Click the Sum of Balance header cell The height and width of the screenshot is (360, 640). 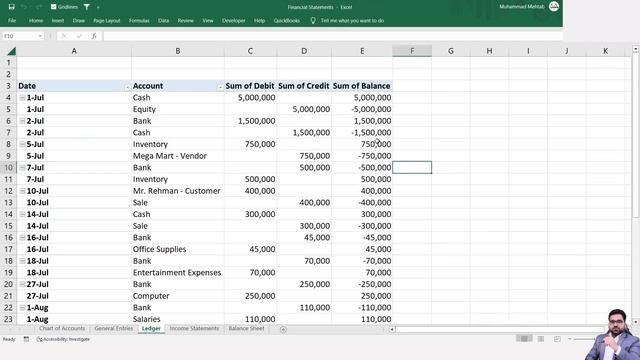(362, 86)
